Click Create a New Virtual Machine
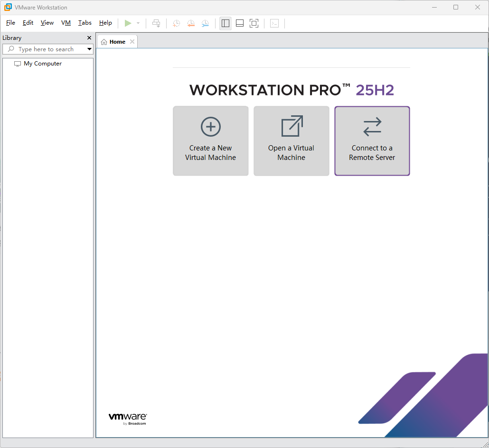 click(x=210, y=141)
